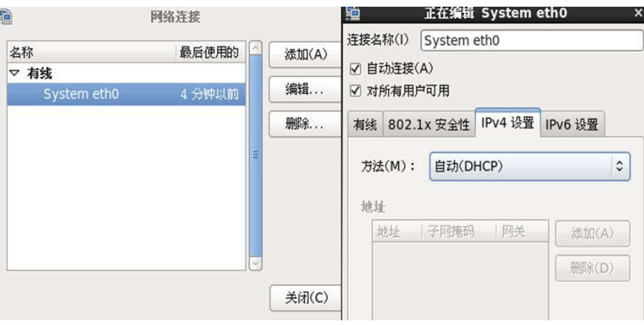Click the network connections window icon

point(6,16)
